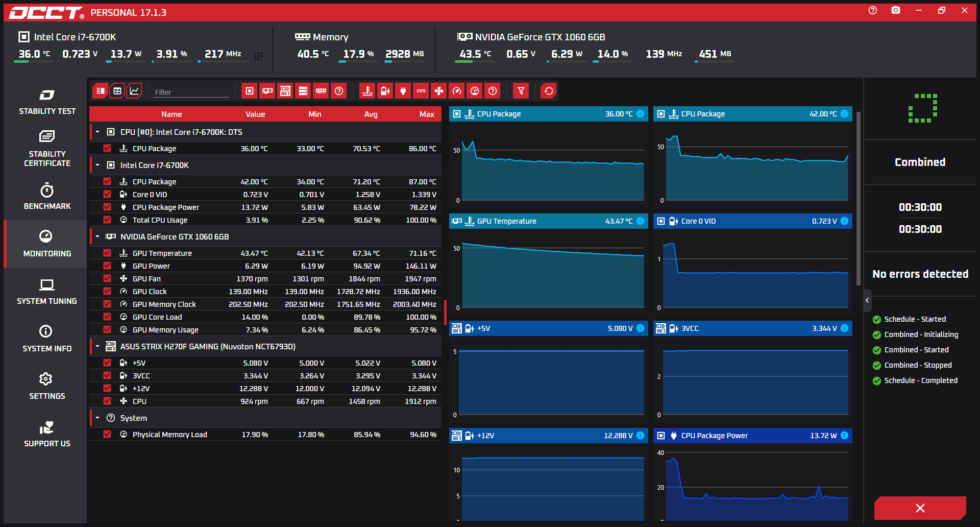Open the Settings section
The width and height of the screenshot is (980, 527).
(x=47, y=387)
